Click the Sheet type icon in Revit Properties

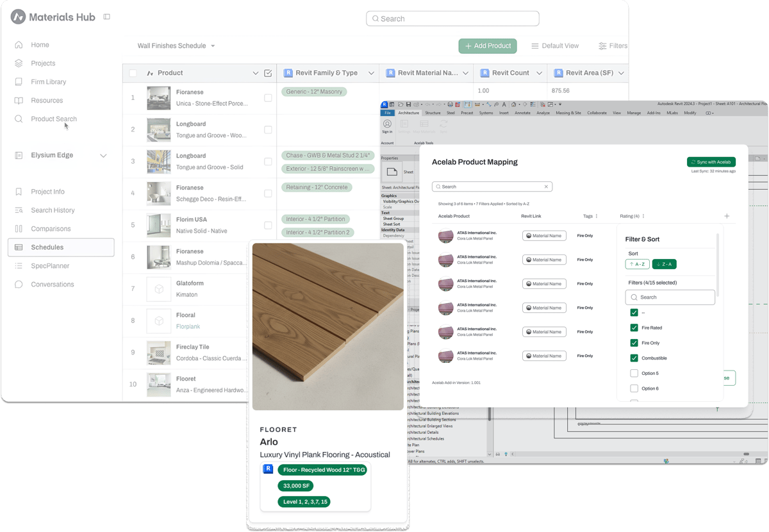click(392, 172)
